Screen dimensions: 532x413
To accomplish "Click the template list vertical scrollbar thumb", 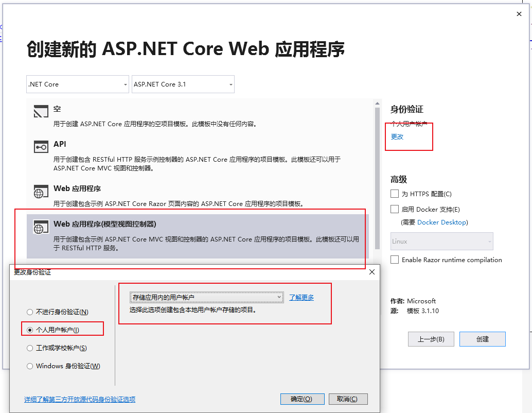I will [x=377, y=178].
